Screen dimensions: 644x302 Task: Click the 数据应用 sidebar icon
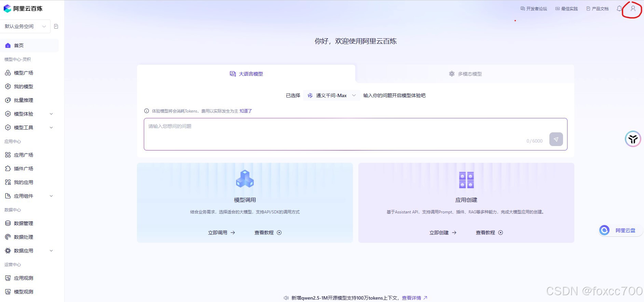coord(8,251)
